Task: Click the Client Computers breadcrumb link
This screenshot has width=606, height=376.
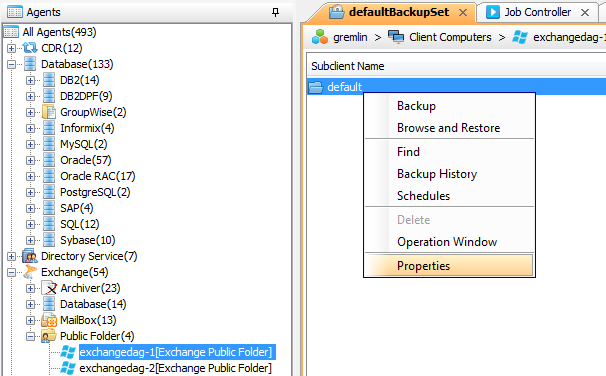Action: pos(450,37)
